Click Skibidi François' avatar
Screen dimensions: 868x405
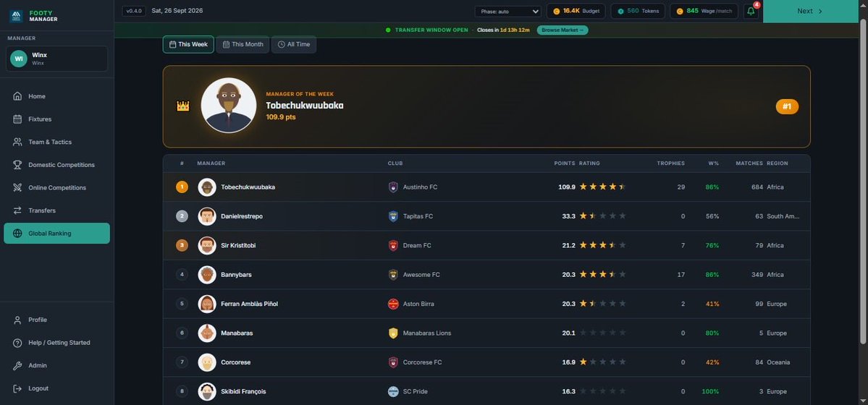(x=207, y=391)
